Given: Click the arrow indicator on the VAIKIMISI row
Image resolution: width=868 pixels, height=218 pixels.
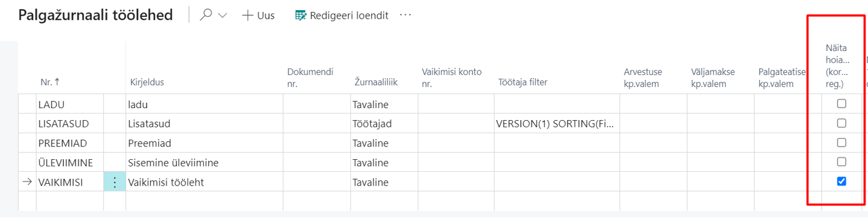Looking at the screenshot, I should [28, 181].
